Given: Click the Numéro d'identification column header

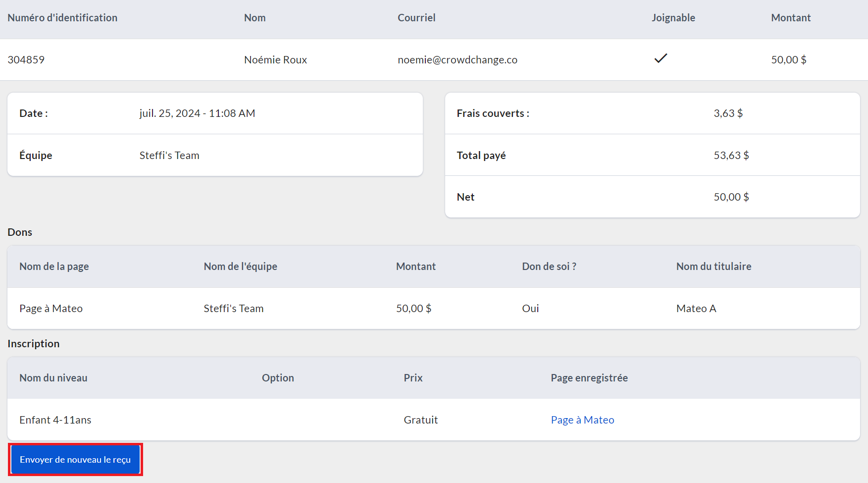Looking at the screenshot, I should point(62,18).
